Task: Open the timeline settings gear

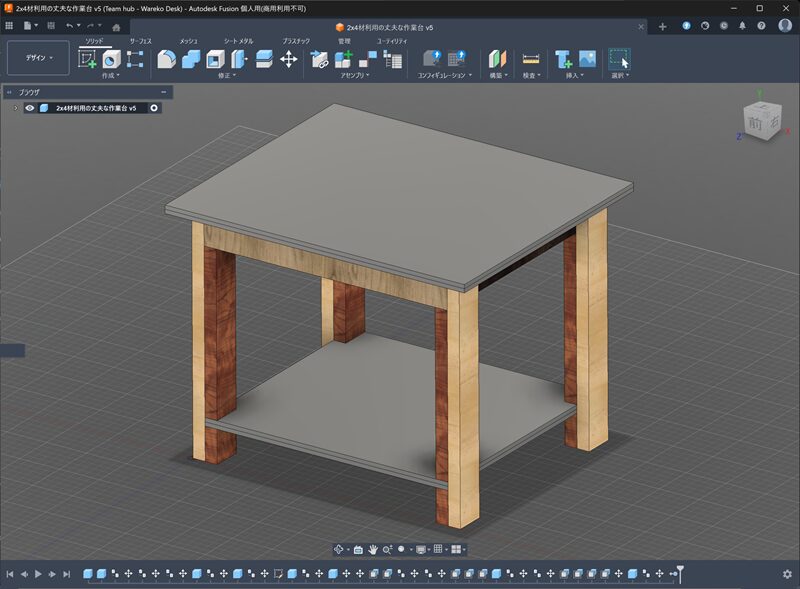Action: (x=787, y=574)
